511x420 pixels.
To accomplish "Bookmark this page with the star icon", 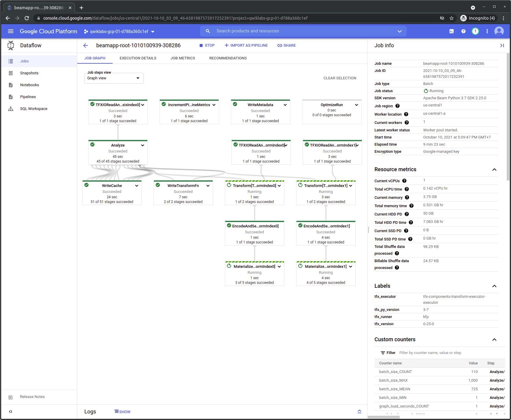I will 452,18.
